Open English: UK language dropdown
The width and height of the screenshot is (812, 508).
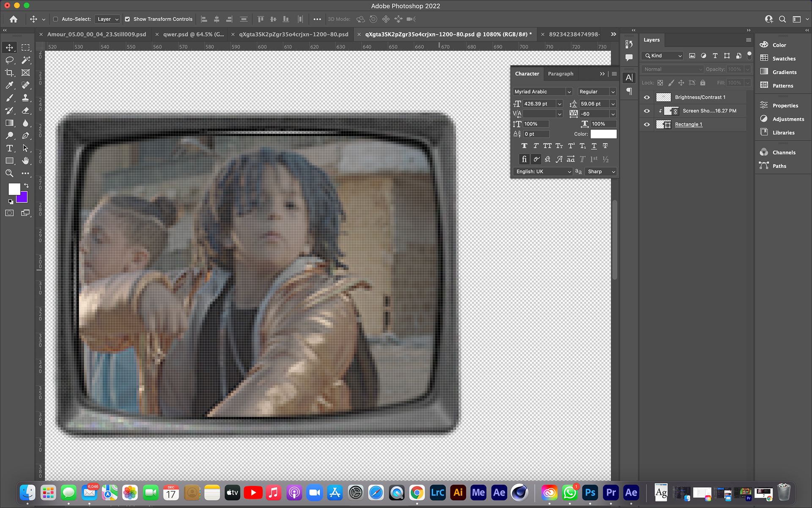coord(543,171)
